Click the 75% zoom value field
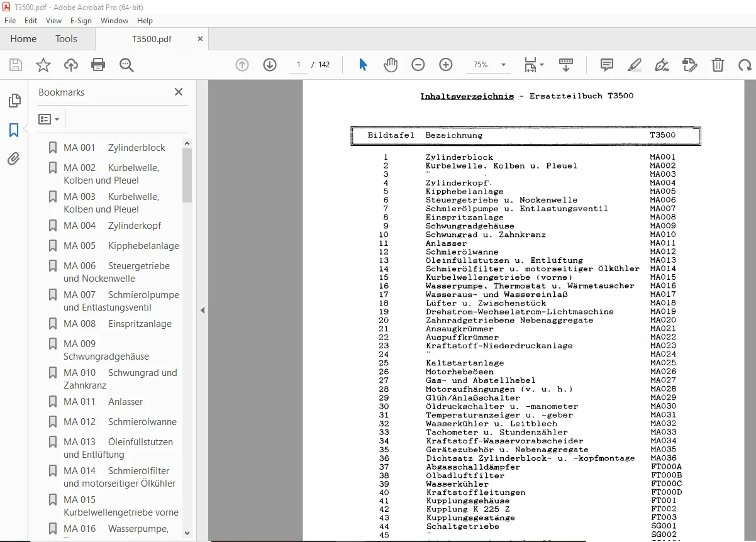The height and width of the screenshot is (542, 756). [x=481, y=65]
